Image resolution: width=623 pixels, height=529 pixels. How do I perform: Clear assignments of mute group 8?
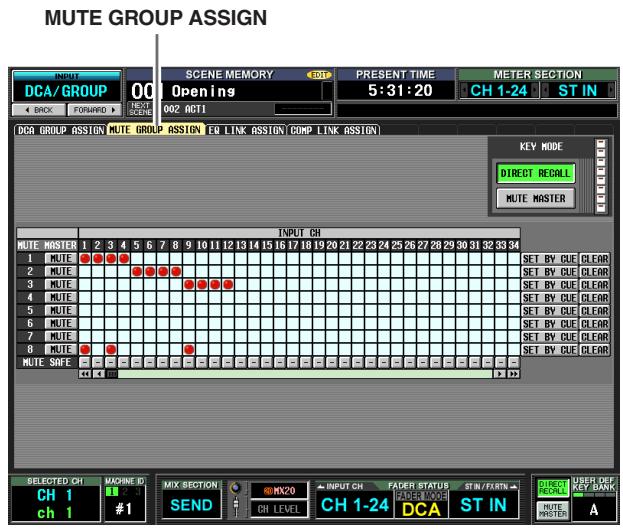point(594,350)
